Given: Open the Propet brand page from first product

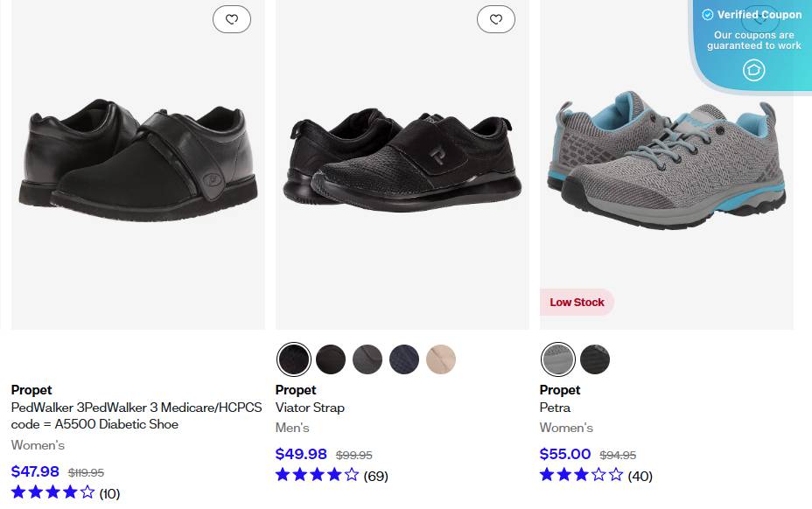Looking at the screenshot, I should [x=31, y=390].
